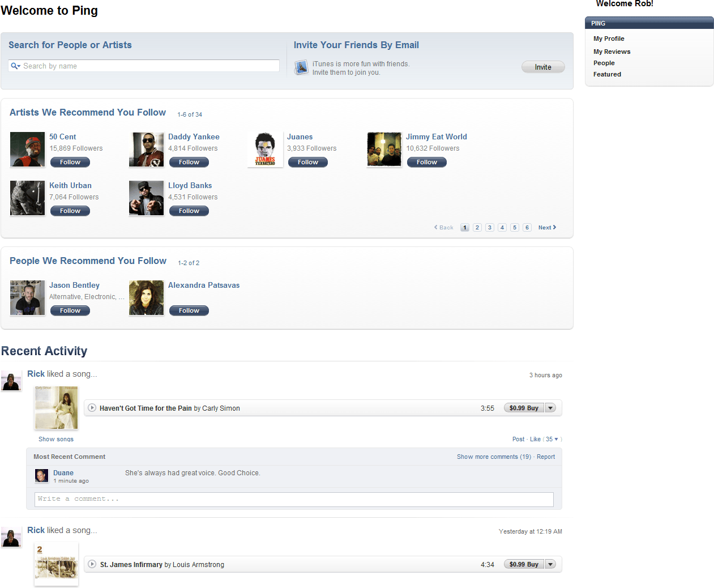Play Haven't Got Time for the Pain

[92, 408]
